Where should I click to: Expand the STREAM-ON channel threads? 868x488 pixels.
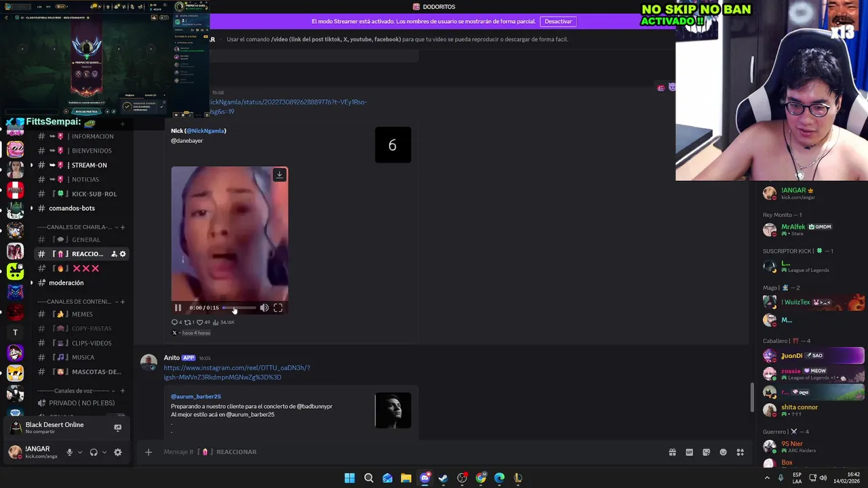tap(31, 165)
